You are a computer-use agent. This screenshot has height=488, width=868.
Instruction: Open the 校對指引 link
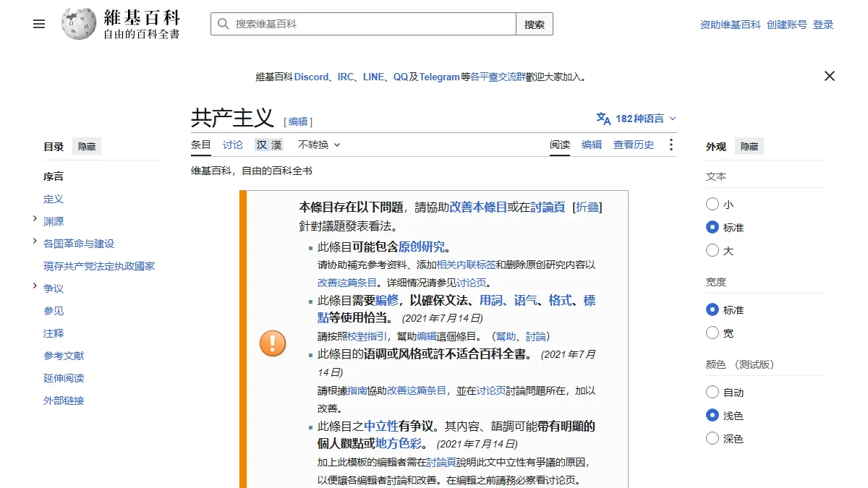point(367,336)
